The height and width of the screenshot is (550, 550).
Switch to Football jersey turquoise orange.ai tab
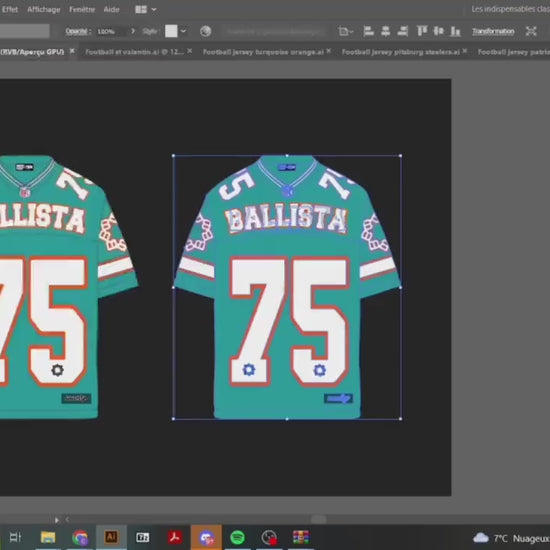(x=263, y=52)
